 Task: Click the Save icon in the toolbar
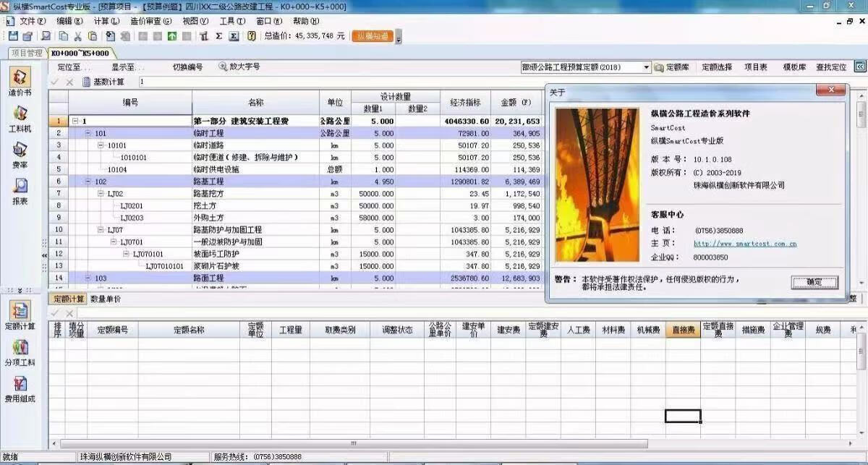click(13, 35)
